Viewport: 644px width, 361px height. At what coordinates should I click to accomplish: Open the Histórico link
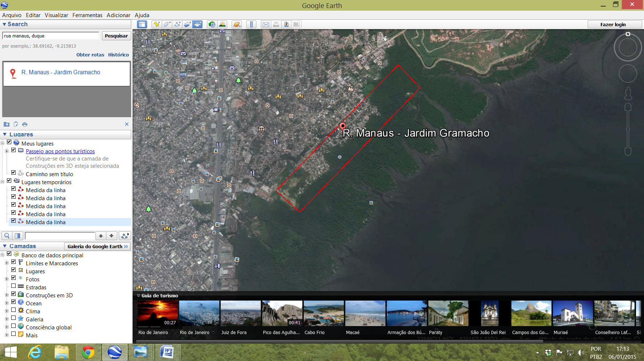coord(118,55)
